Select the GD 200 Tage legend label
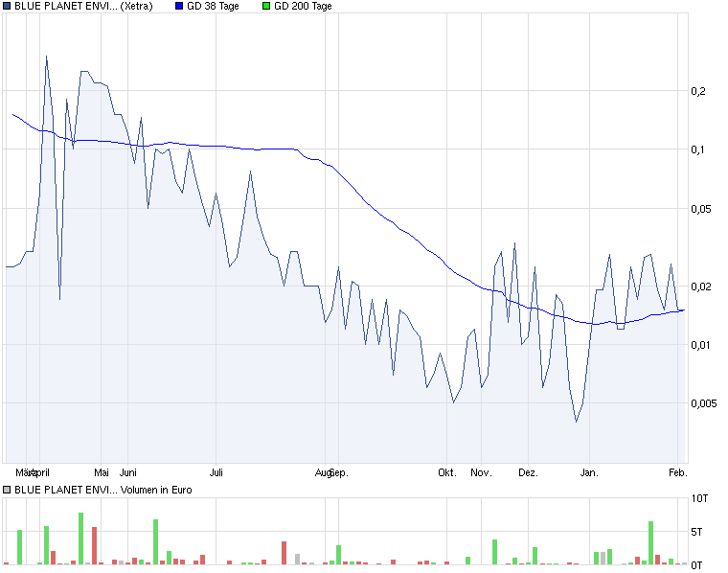 [303, 6]
